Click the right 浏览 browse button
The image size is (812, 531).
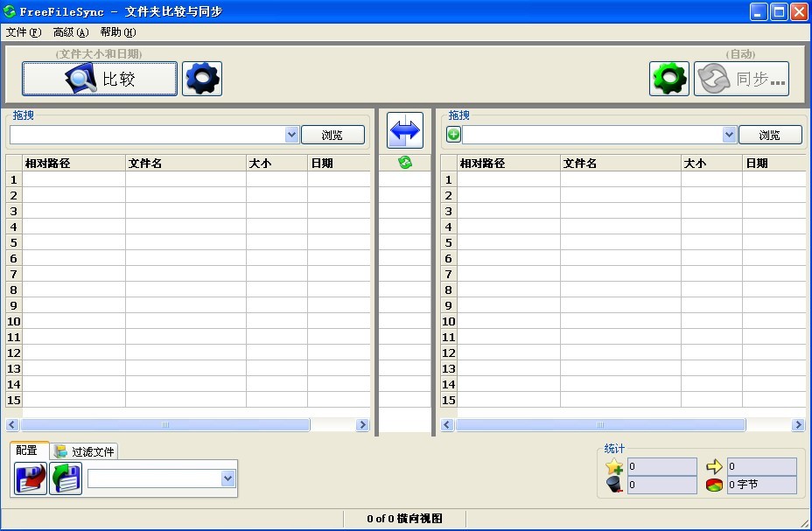pyautogui.click(x=770, y=135)
